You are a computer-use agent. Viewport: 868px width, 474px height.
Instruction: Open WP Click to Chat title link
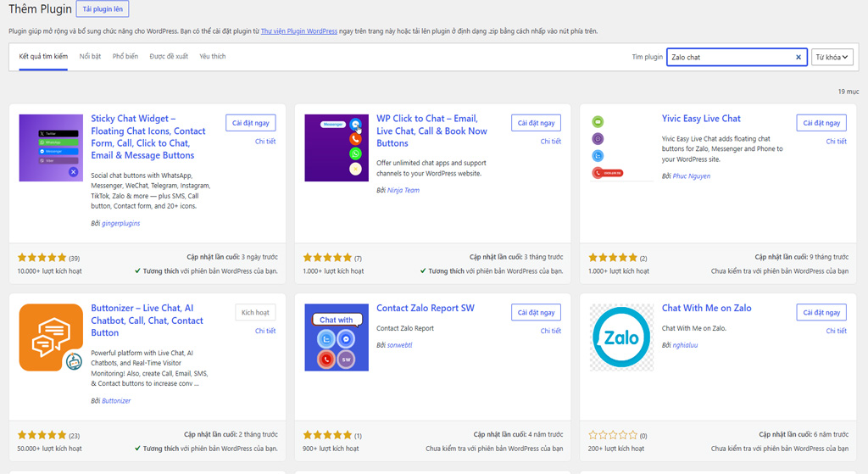[x=431, y=131]
